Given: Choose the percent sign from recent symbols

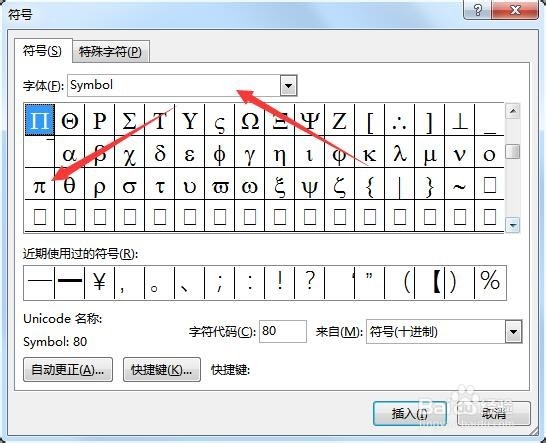Looking at the screenshot, I should click(490, 282).
